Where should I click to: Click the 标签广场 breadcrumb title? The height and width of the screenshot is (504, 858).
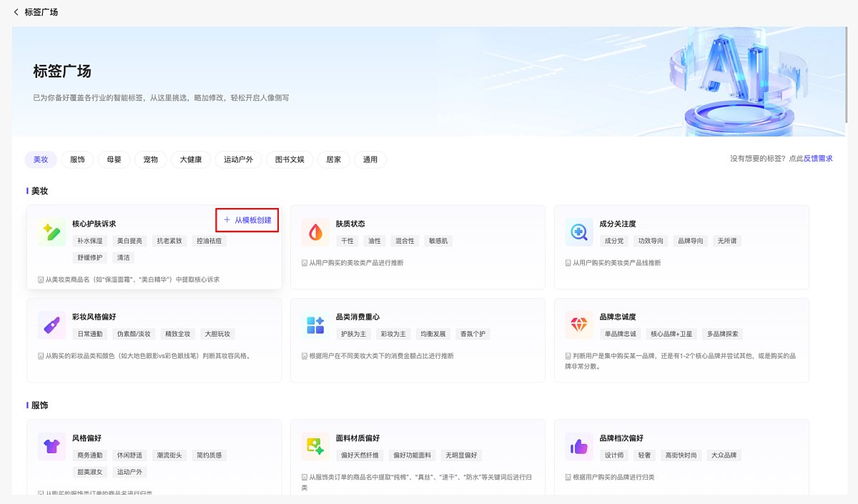(41, 12)
